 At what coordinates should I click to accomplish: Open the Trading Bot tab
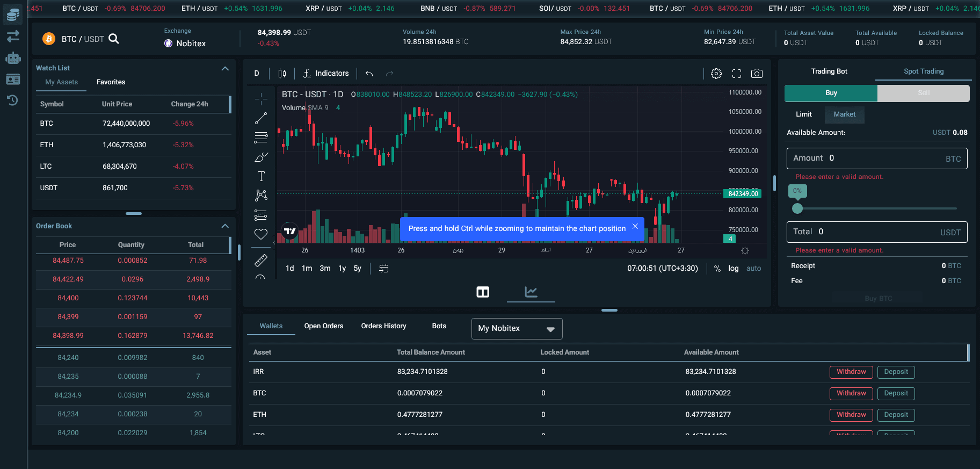[829, 71]
